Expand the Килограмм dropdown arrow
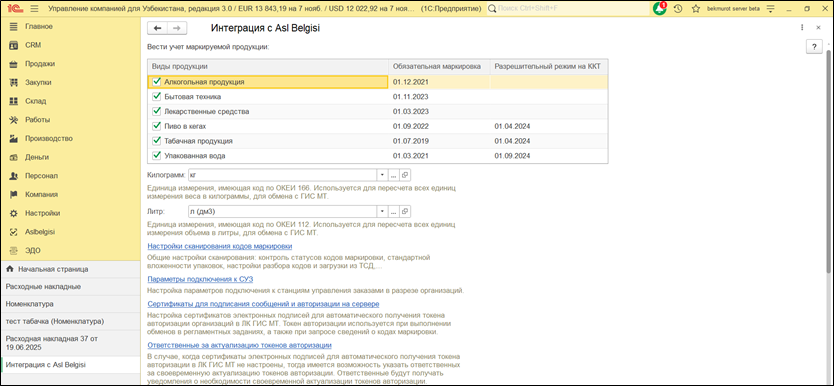This screenshot has width=834, height=386. click(382, 174)
